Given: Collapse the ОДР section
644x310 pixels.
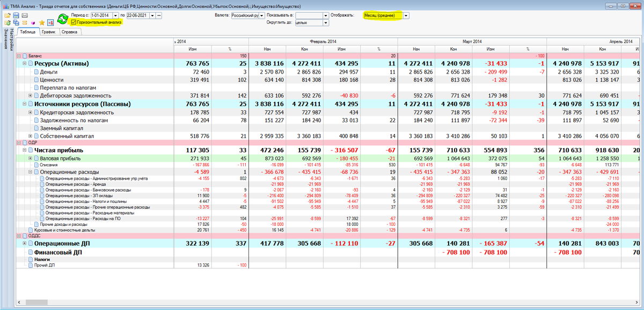Looking at the screenshot, I should 18,143.
